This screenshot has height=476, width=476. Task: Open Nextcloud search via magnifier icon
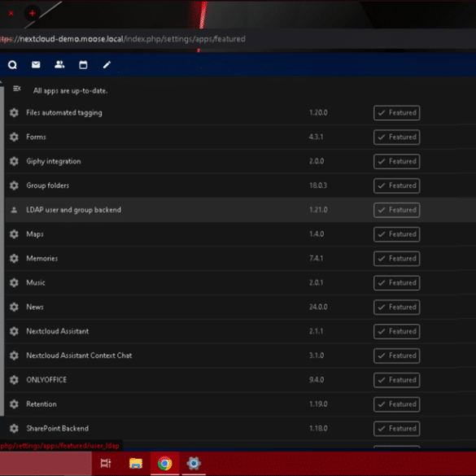[12, 64]
